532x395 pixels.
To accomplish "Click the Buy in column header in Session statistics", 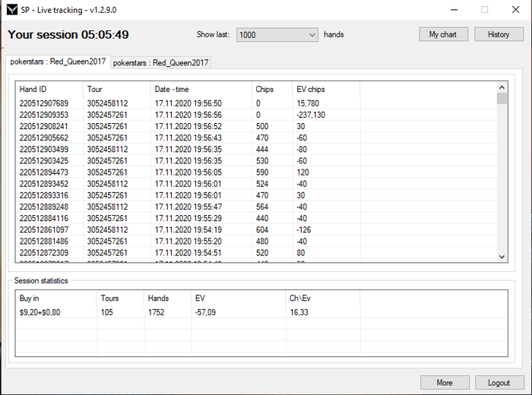I will tap(56, 298).
